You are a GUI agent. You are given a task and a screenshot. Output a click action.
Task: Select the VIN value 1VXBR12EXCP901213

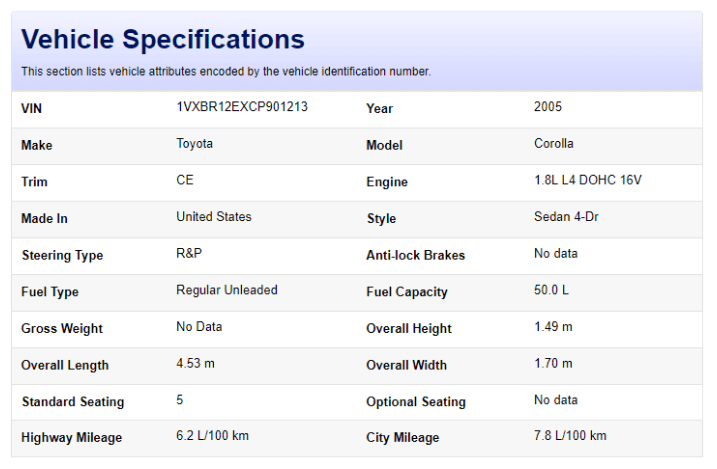(x=242, y=107)
